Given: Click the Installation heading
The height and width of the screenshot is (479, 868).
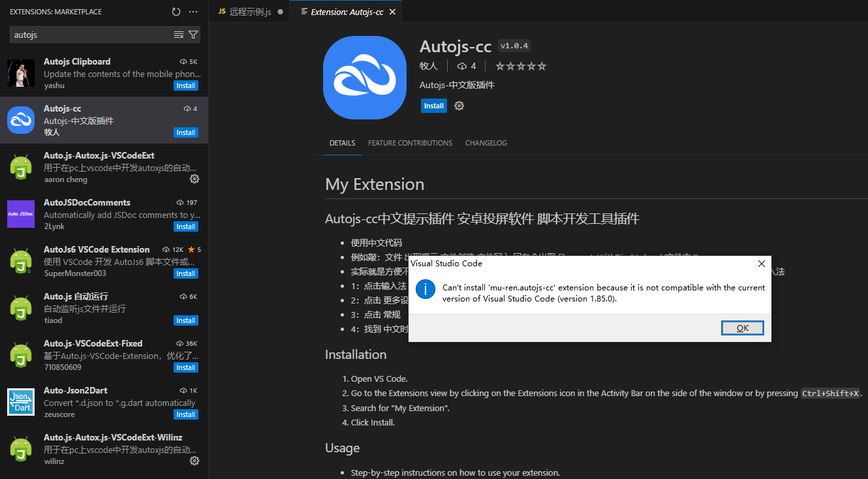Looking at the screenshot, I should pos(356,354).
